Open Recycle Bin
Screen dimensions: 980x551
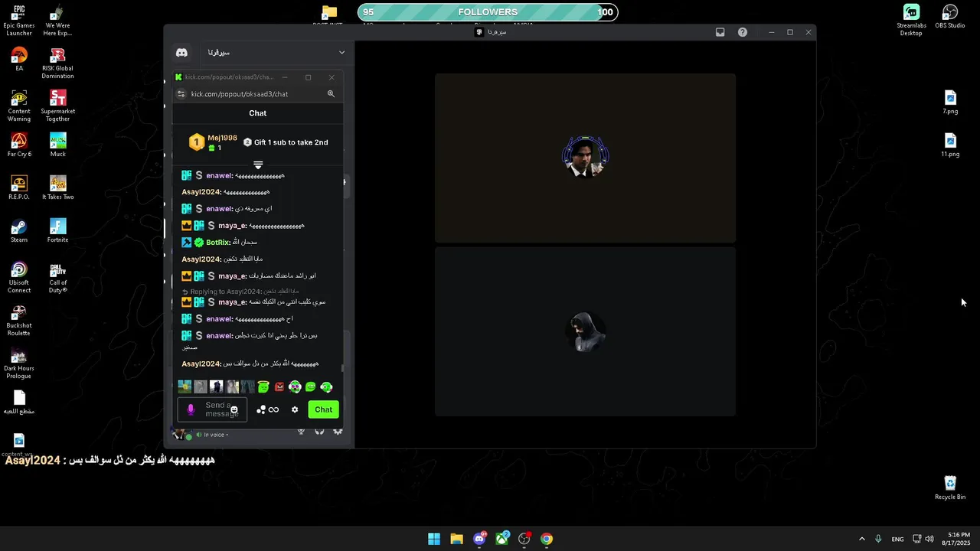tap(950, 488)
